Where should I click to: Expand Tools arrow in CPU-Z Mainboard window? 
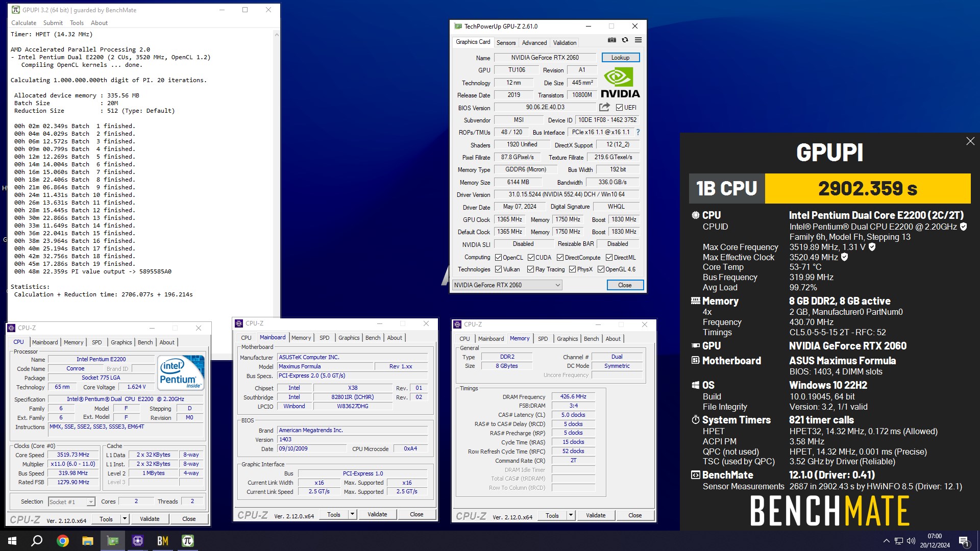click(x=352, y=514)
